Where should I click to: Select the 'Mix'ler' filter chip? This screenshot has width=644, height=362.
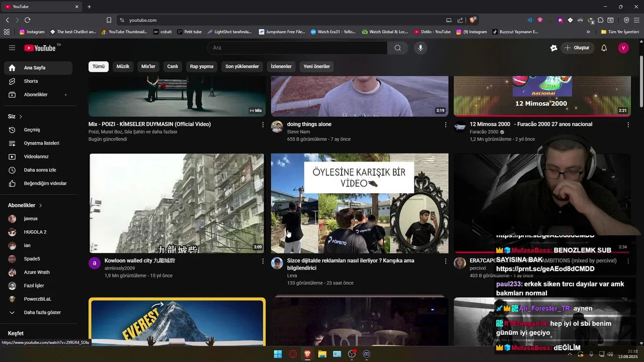point(148,66)
